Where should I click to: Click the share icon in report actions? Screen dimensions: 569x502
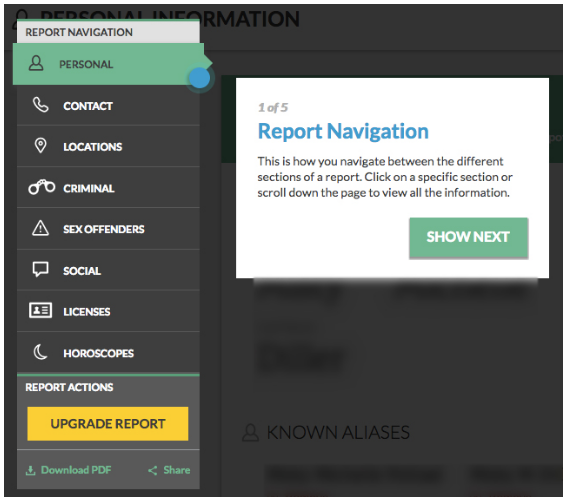pyautogui.click(x=152, y=471)
